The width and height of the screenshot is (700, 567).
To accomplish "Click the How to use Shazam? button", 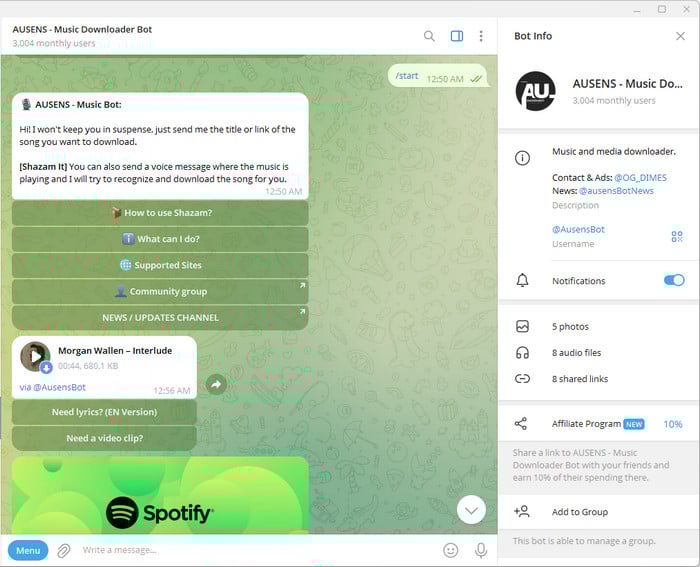I will pos(160,213).
